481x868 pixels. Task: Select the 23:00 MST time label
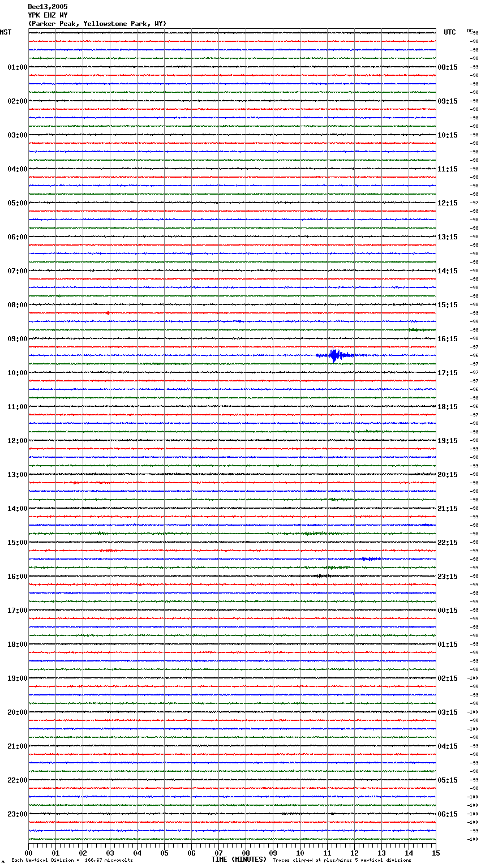(17, 814)
